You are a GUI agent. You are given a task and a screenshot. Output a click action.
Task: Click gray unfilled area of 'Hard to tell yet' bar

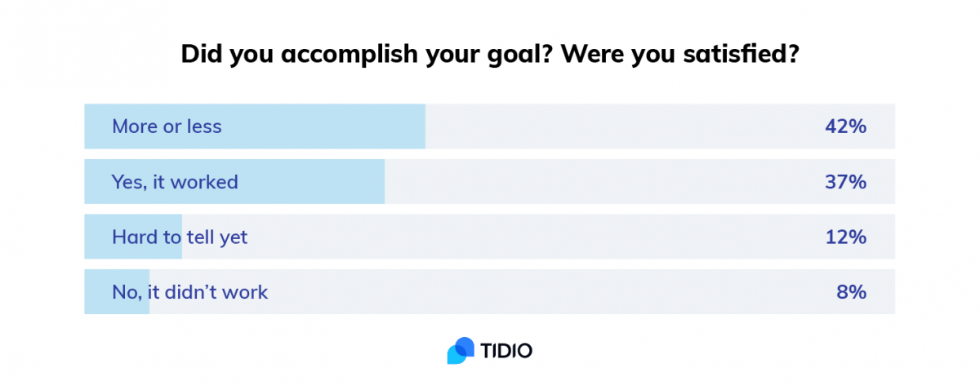pos(538,237)
